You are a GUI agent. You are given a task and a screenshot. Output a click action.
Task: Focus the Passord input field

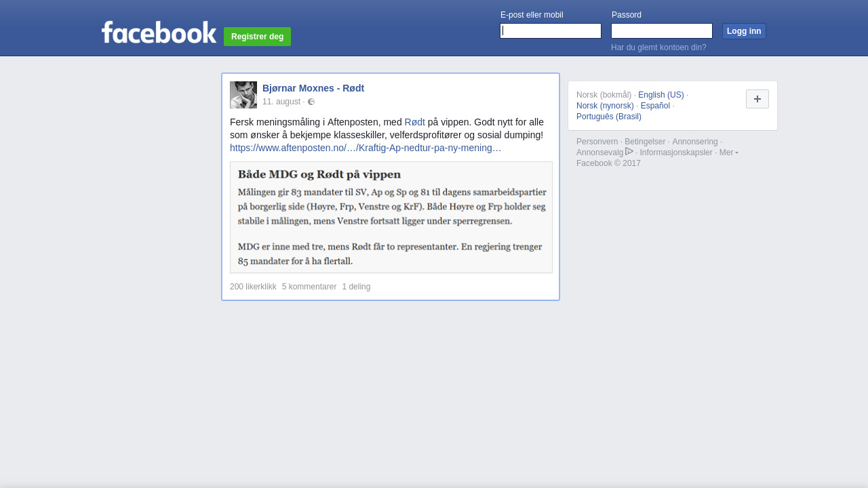[x=662, y=31]
